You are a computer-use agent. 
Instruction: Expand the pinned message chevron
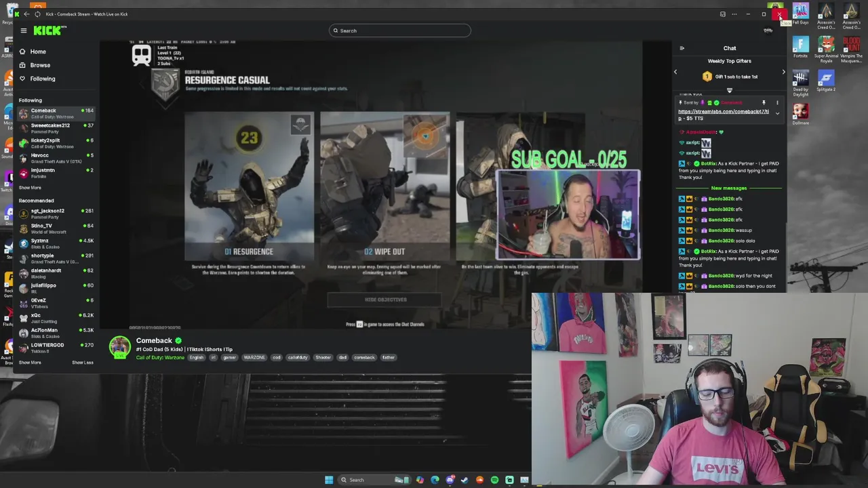(777, 114)
